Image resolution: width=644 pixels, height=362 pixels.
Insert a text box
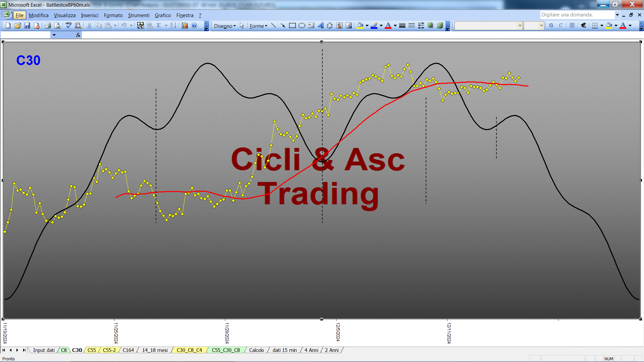(311, 25)
